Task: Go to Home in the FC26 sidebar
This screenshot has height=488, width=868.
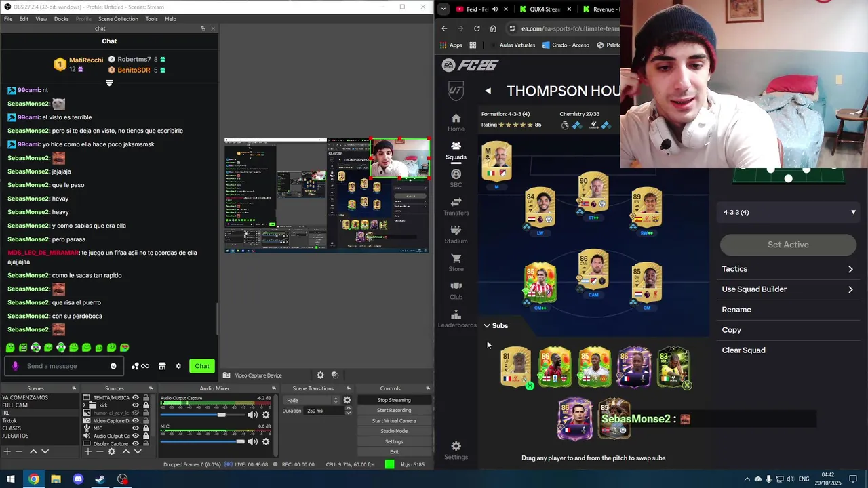Action: tap(456, 123)
